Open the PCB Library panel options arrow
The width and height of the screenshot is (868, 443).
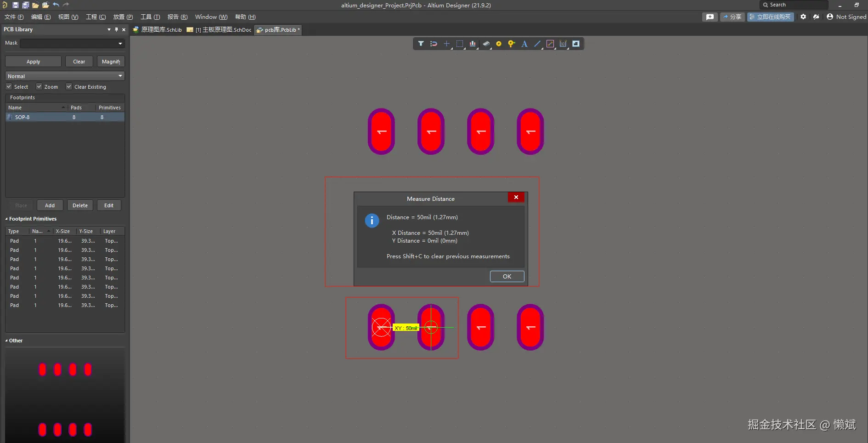[109, 29]
